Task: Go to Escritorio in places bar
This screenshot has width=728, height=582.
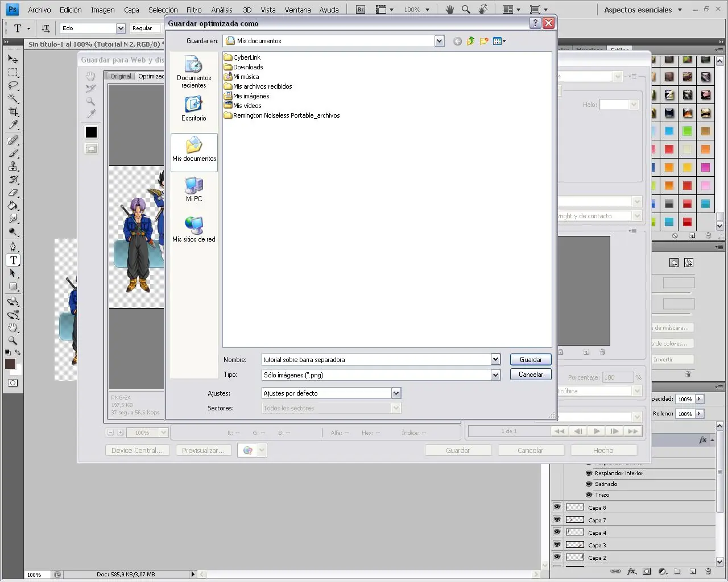Action: point(194,109)
